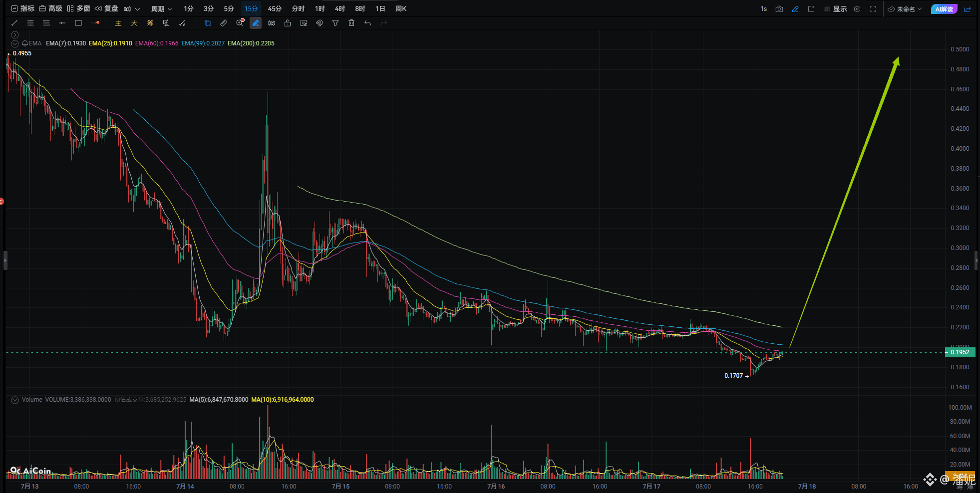Switch to the 8时 timeframe

(360, 8)
